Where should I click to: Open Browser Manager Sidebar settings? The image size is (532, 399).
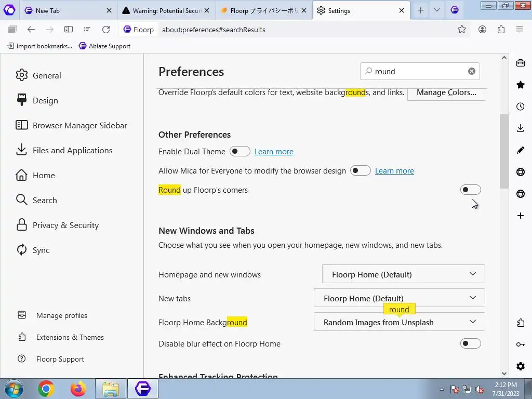[72, 125]
